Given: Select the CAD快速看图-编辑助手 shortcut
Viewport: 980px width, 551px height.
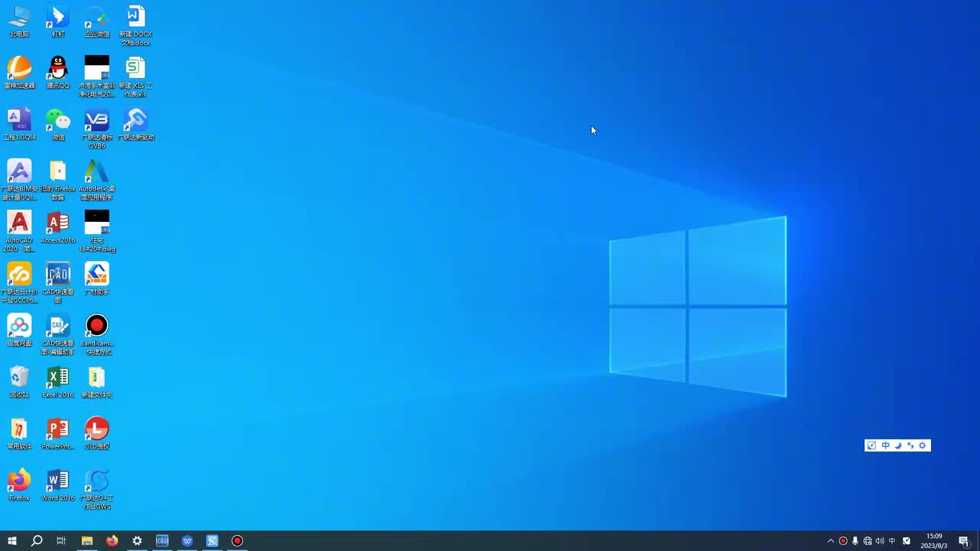Looking at the screenshot, I should [x=58, y=334].
